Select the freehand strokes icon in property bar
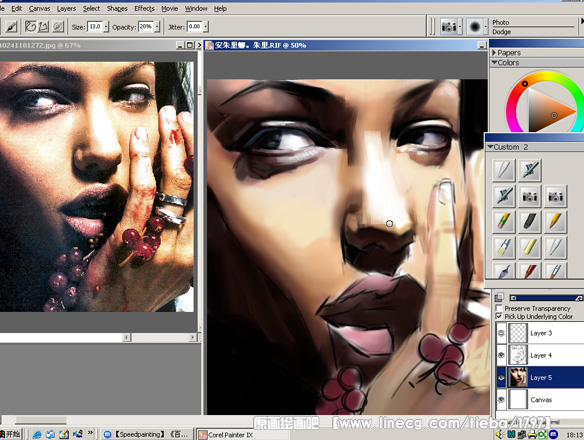The height and width of the screenshot is (440, 584). 30,27
